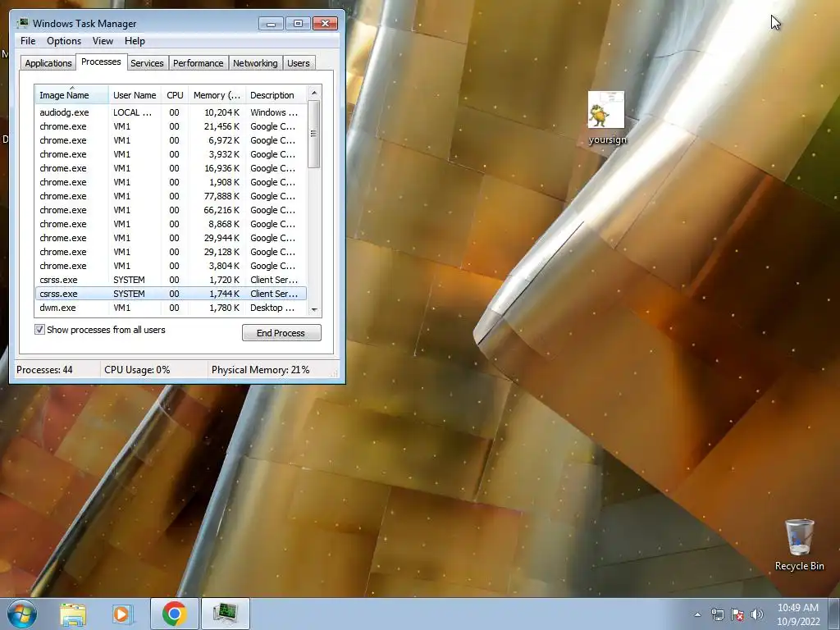Screen dimensions: 840x630
Task: Select the Task Manager taskbar button
Action: (x=225, y=614)
